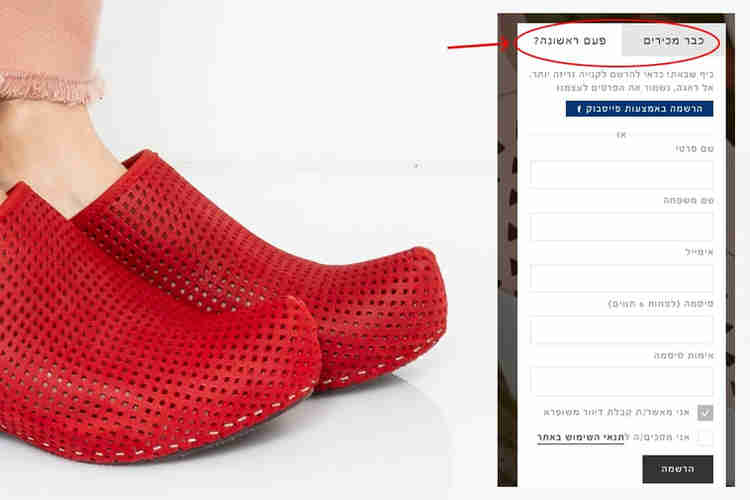The width and height of the screenshot is (750, 500).
Task: Focus the first name (שם פרטי) field
Action: pyautogui.click(x=621, y=175)
